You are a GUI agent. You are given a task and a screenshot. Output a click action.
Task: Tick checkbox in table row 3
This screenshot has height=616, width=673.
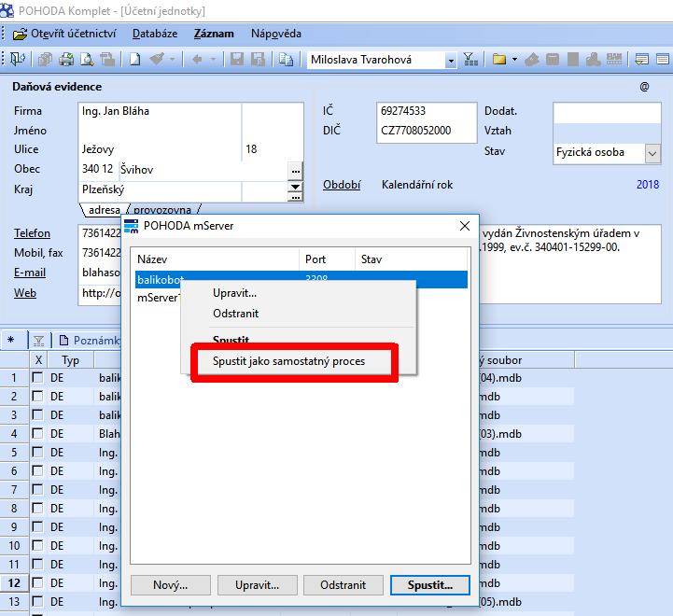pyautogui.click(x=37, y=414)
